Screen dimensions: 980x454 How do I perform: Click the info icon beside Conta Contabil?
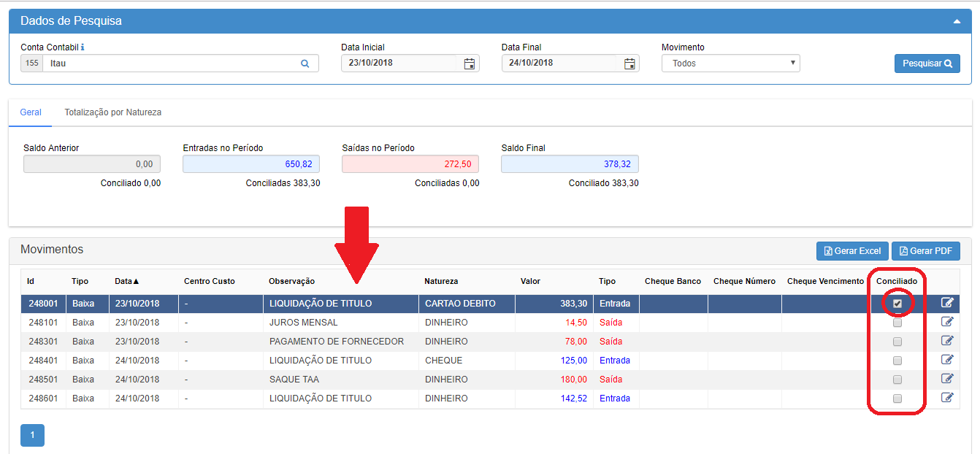click(83, 47)
